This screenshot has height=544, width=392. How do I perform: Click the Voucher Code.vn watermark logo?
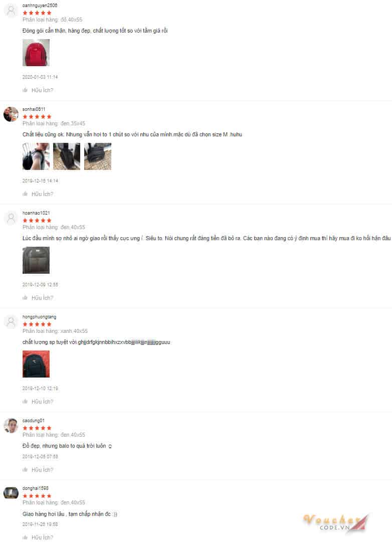(x=336, y=523)
